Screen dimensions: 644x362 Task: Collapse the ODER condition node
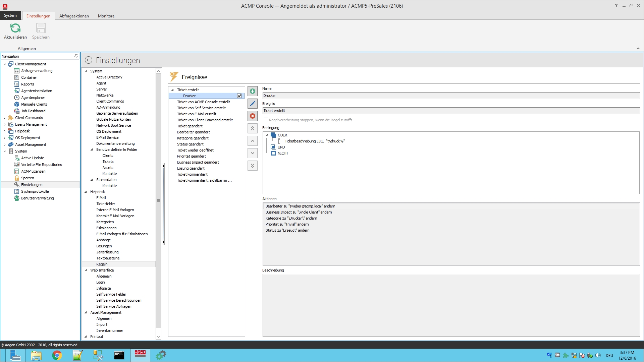(267, 135)
